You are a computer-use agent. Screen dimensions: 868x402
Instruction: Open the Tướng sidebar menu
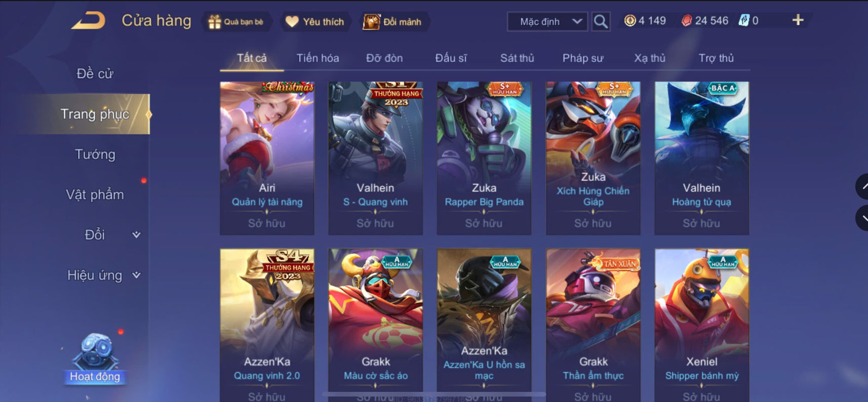point(95,154)
